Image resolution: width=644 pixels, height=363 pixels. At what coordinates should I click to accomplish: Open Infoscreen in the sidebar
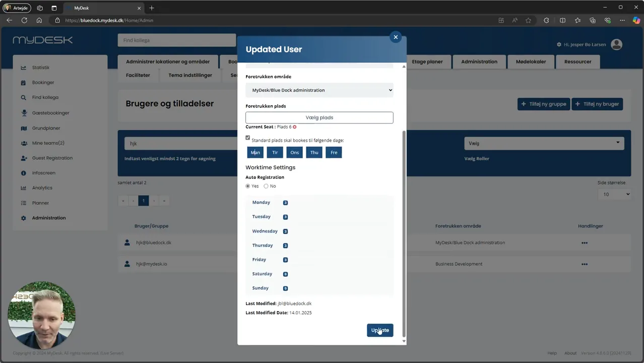tap(44, 173)
